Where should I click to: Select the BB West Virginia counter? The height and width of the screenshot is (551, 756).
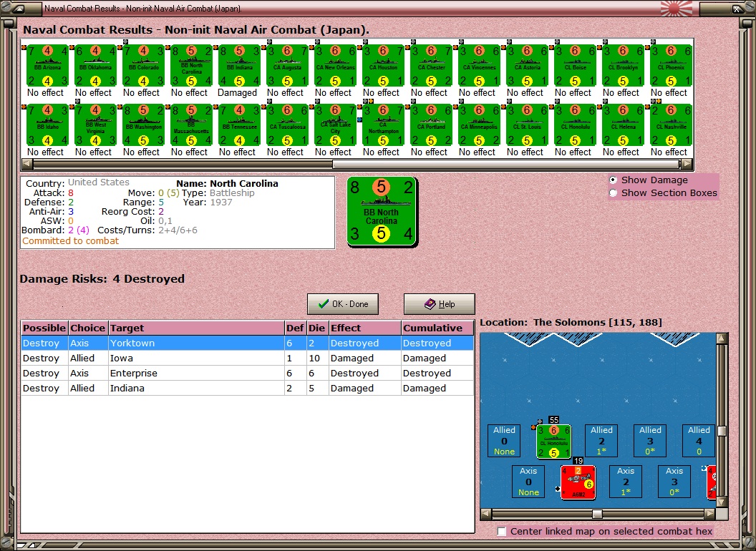tap(95, 125)
